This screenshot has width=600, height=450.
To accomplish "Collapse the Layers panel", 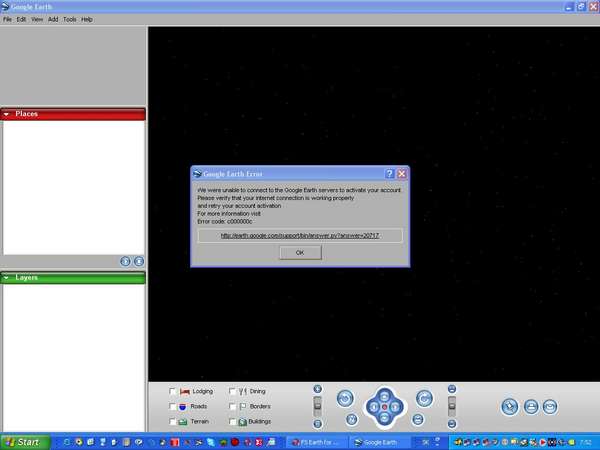I will tap(7, 277).
